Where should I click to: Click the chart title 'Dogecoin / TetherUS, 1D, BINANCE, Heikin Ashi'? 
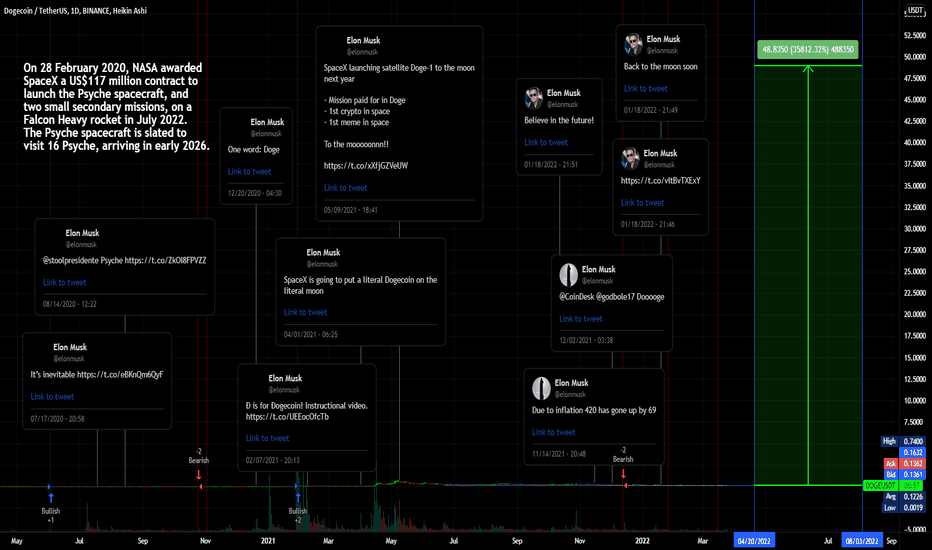75,11
